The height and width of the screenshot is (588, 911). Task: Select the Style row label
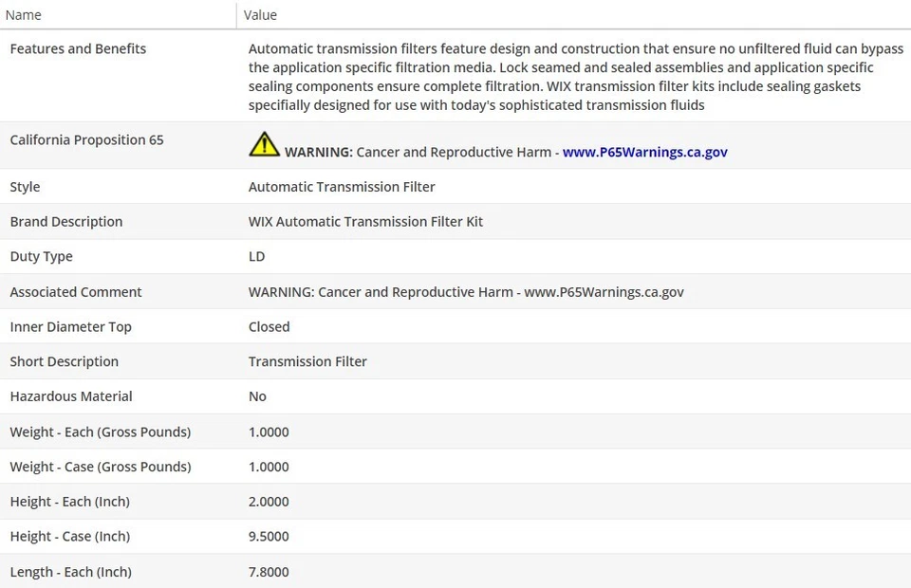point(25,187)
